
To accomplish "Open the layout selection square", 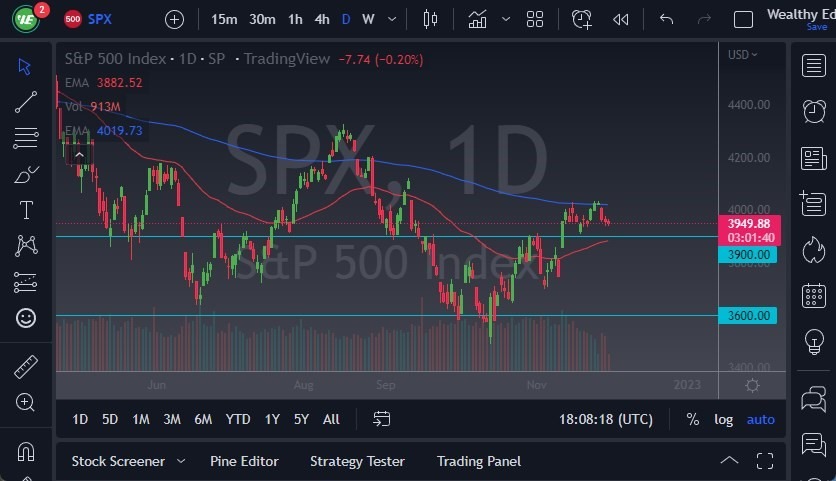I will click(743, 20).
